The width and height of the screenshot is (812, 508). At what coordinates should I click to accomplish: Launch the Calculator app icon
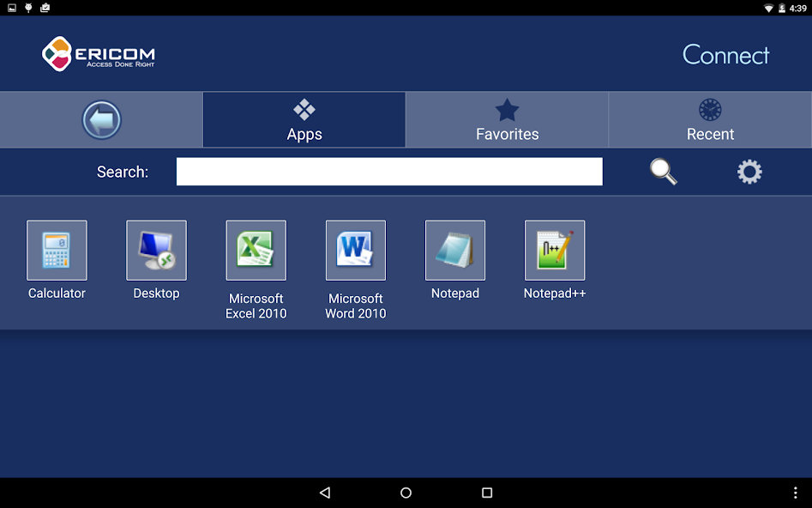coord(57,251)
